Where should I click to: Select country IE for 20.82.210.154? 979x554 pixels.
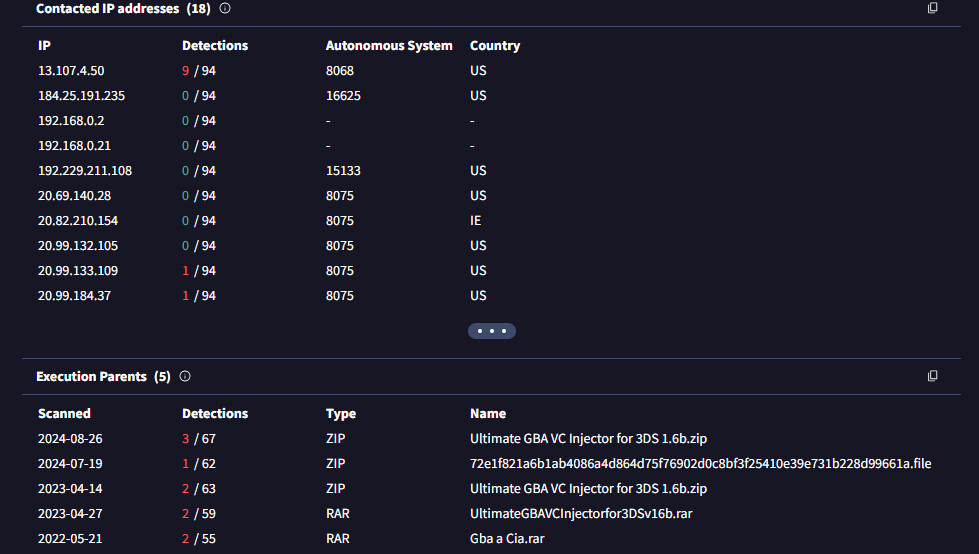[x=475, y=220]
